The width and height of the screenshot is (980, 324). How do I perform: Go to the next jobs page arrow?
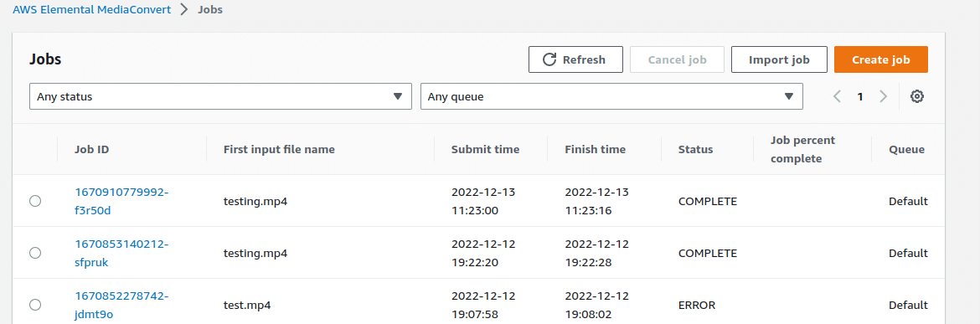pos(883,97)
